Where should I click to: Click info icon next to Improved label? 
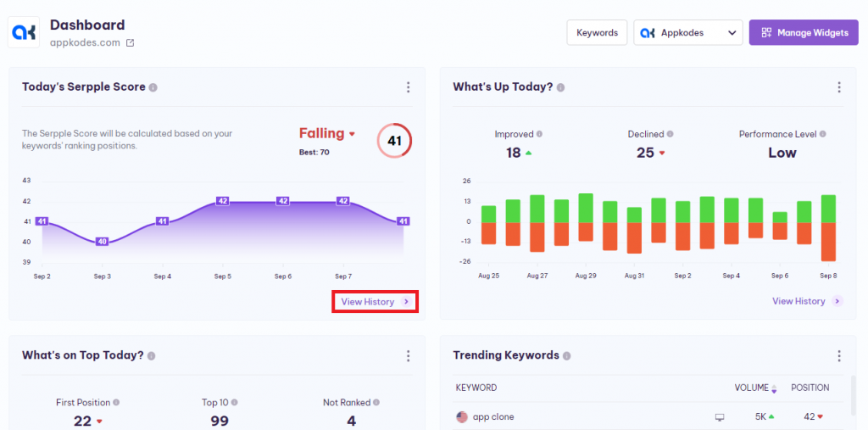click(x=540, y=134)
